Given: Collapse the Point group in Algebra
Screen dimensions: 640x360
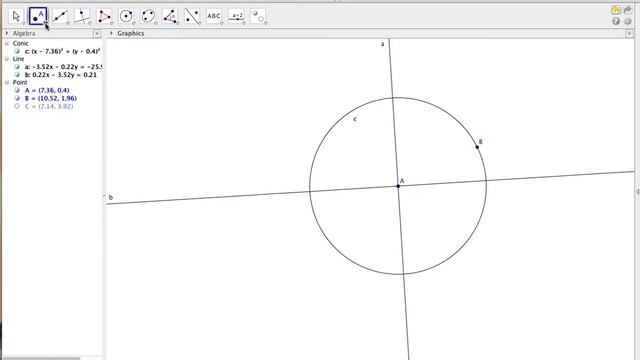Looking at the screenshot, I should (7, 82).
